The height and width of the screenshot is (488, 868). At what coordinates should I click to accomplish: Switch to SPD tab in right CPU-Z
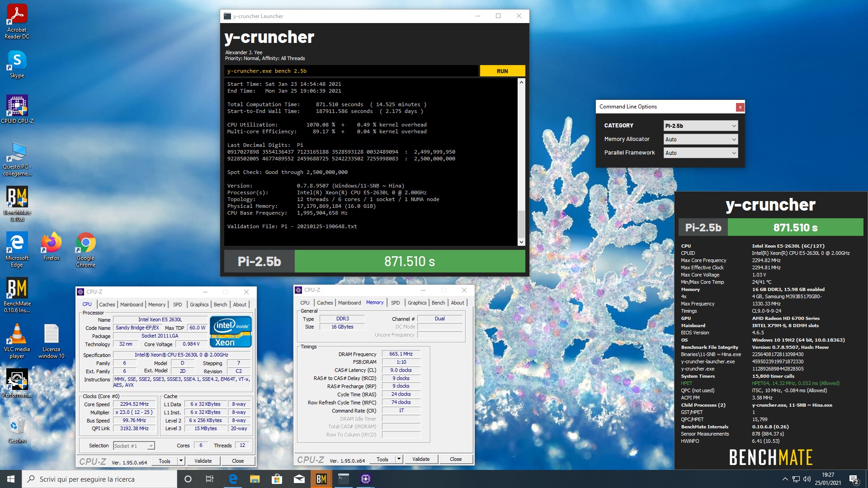[x=396, y=303]
